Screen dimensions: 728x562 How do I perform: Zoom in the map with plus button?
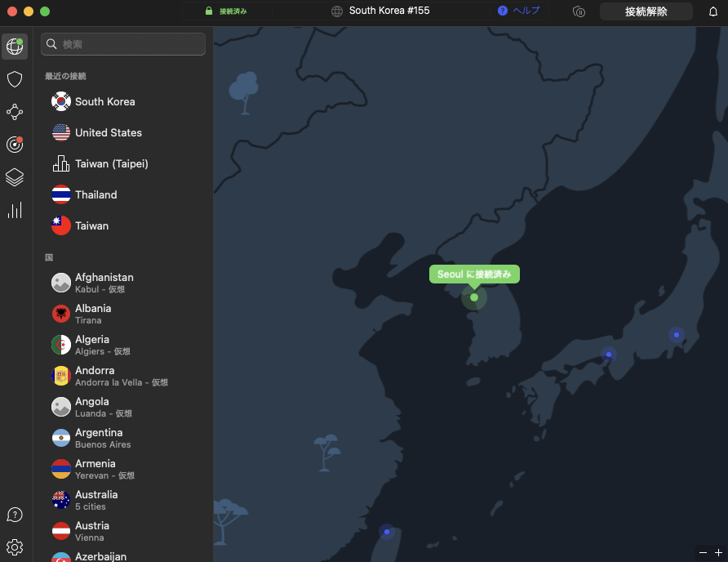[x=718, y=553]
